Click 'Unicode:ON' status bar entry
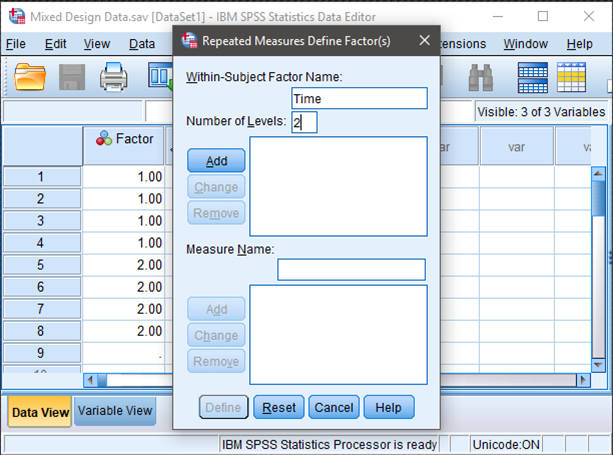This screenshot has width=613, height=455. click(506, 444)
